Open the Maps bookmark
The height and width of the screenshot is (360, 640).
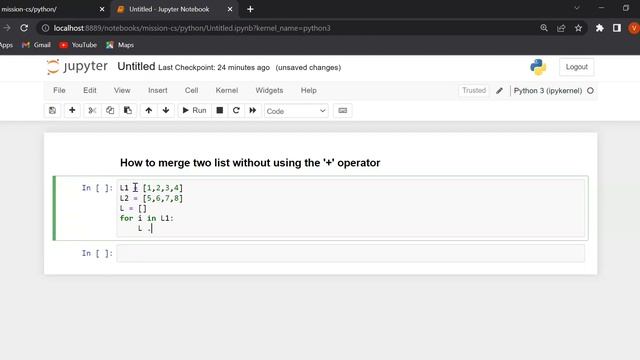coord(120,45)
